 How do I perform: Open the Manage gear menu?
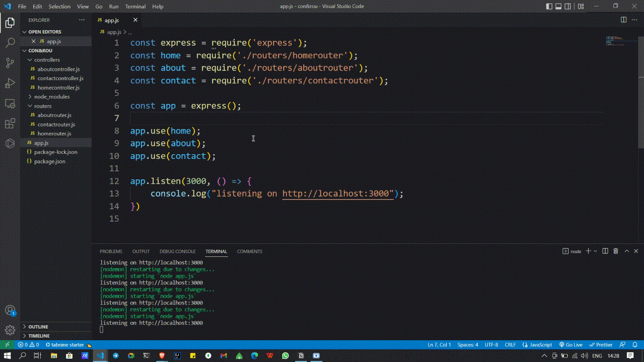pyautogui.click(x=10, y=330)
